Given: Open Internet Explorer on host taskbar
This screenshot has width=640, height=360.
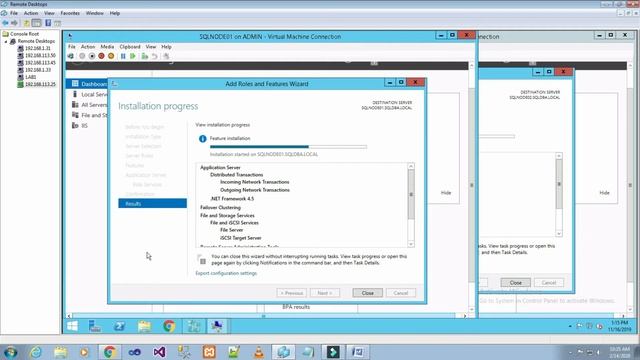Looking at the screenshot, I should click(36, 351).
